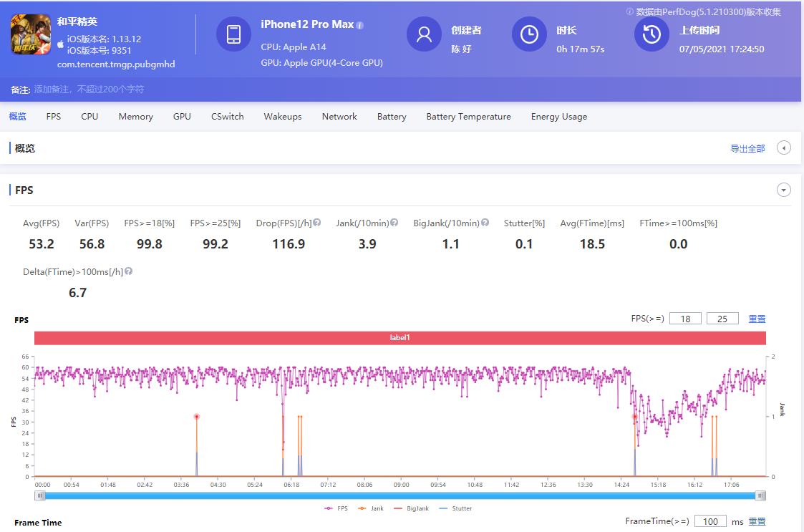
Task: Click the 备注 remark input field
Action: click(x=89, y=90)
